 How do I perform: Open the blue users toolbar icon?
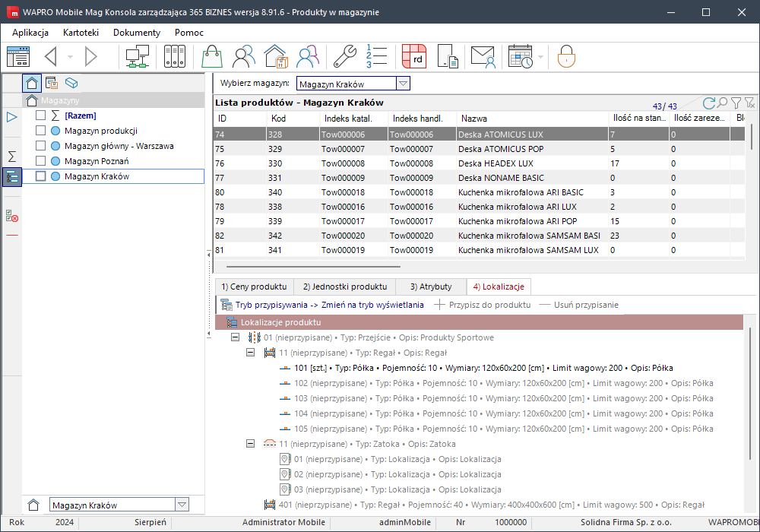tap(244, 57)
